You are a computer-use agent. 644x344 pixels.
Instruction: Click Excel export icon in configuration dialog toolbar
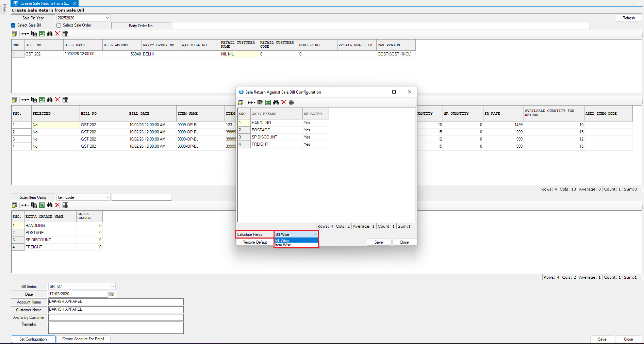[268, 102]
